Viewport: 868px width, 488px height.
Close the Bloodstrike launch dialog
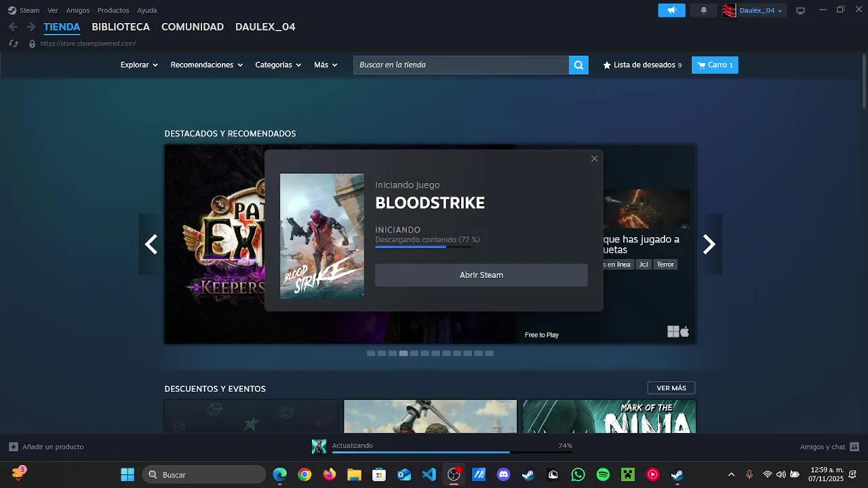point(594,159)
